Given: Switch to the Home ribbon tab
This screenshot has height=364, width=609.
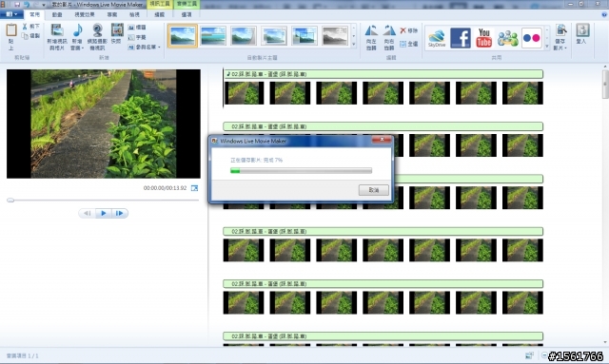Looking at the screenshot, I should (34, 14).
